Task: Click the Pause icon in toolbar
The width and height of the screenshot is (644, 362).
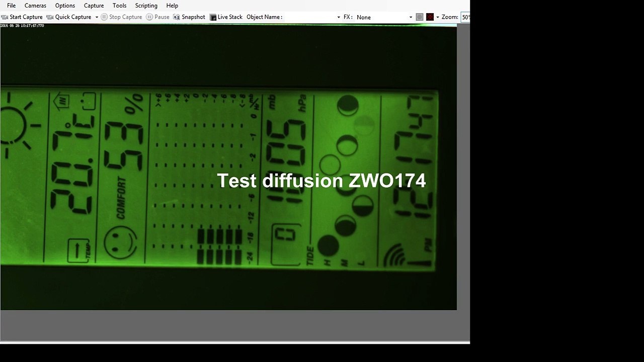Action: tap(149, 17)
